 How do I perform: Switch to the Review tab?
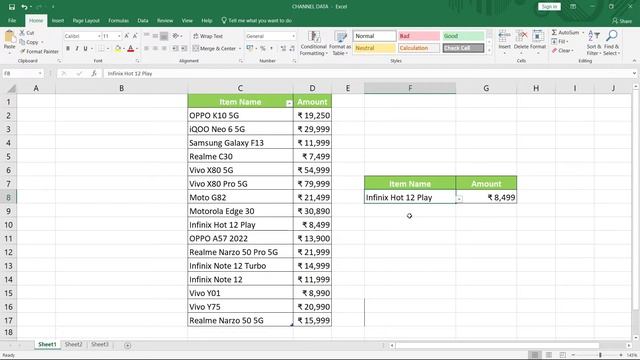pyautogui.click(x=165, y=20)
